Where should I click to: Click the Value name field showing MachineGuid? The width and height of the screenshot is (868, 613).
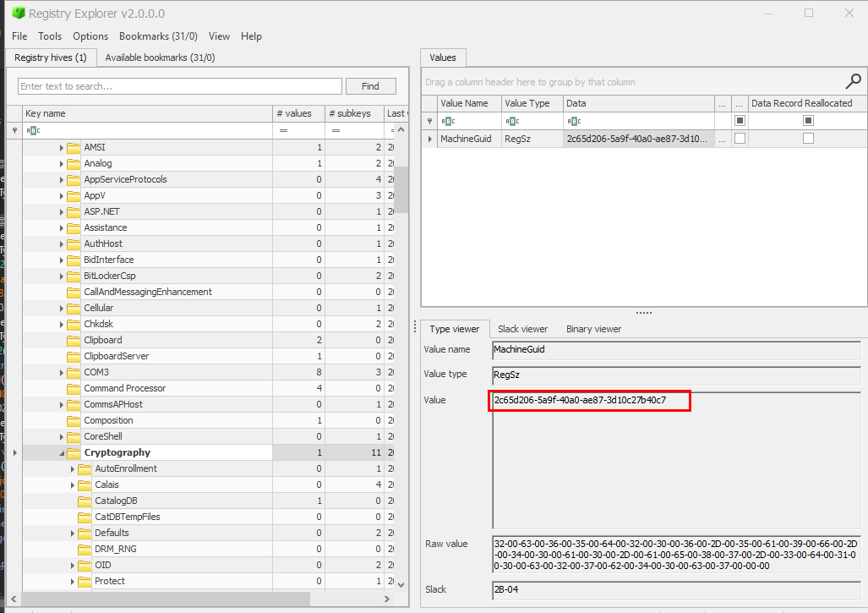[676, 350]
